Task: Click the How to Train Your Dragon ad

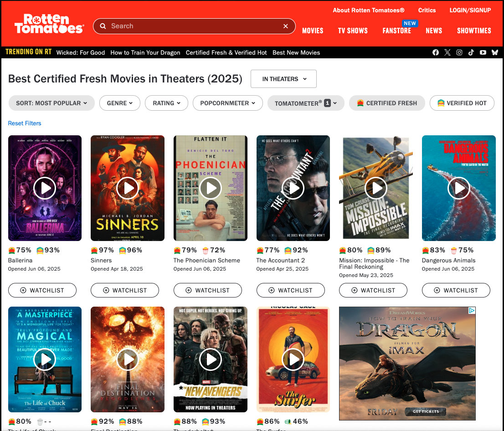Action: pos(407,363)
